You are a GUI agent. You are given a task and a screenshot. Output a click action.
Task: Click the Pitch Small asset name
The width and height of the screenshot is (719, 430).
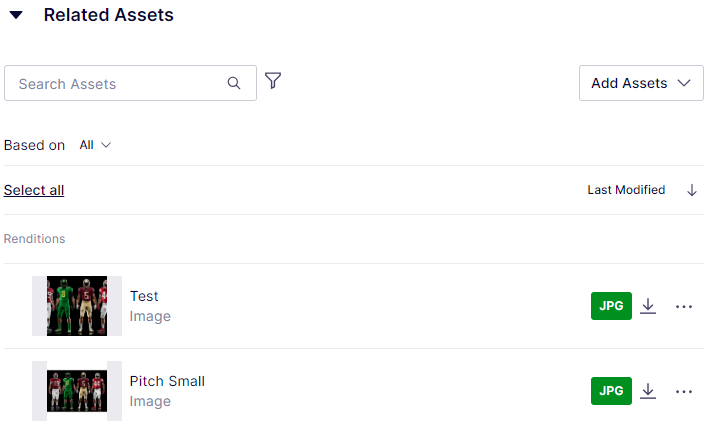click(x=167, y=381)
